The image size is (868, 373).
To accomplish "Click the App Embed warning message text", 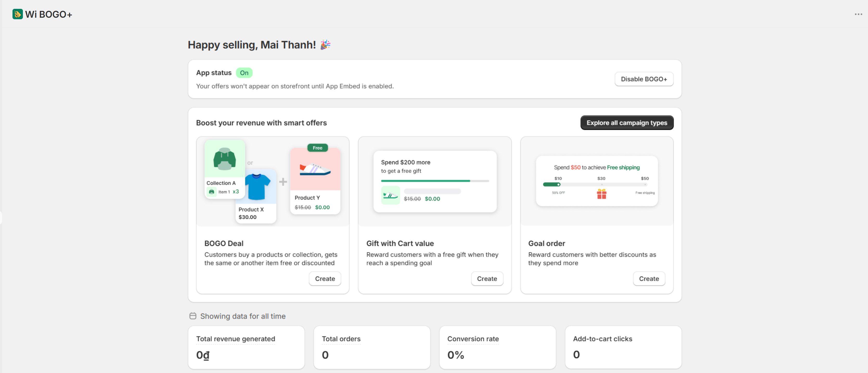I will pyautogui.click(x=295, y=86).
